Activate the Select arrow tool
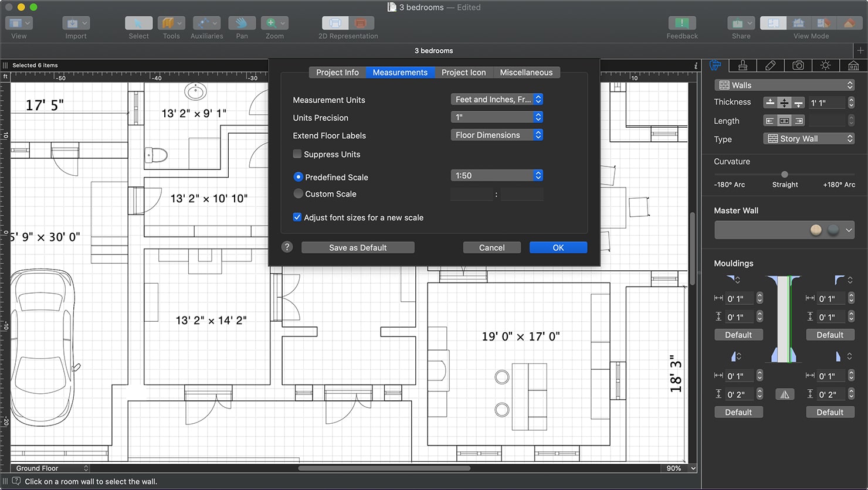868x490 pixels. (x=138, y=23)
